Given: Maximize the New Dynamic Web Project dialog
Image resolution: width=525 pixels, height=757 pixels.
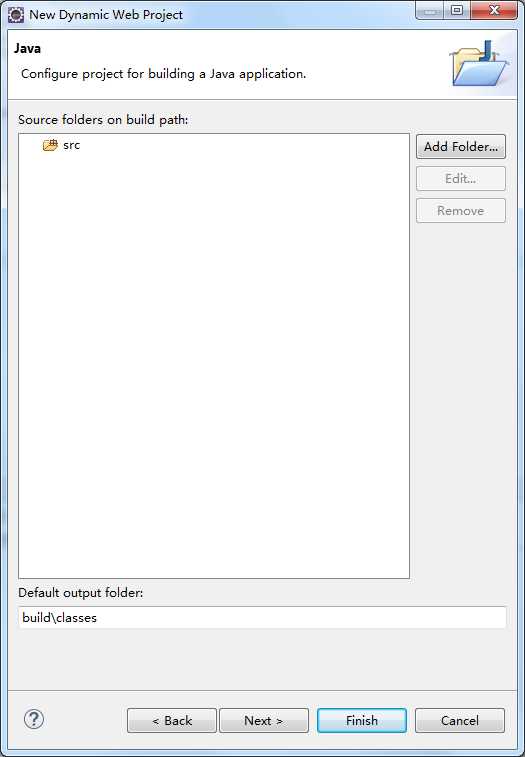Looking at the screenshot, I should pos(457,11).
